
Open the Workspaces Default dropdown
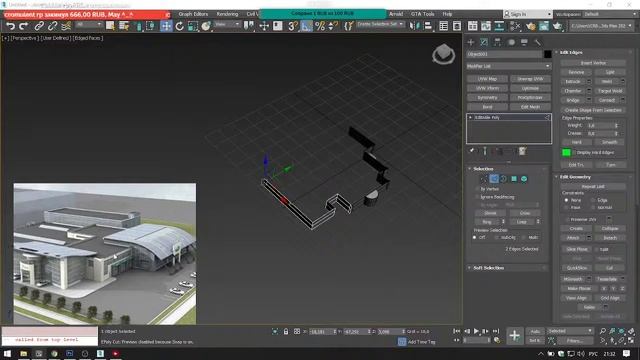(x=609, y=14)
